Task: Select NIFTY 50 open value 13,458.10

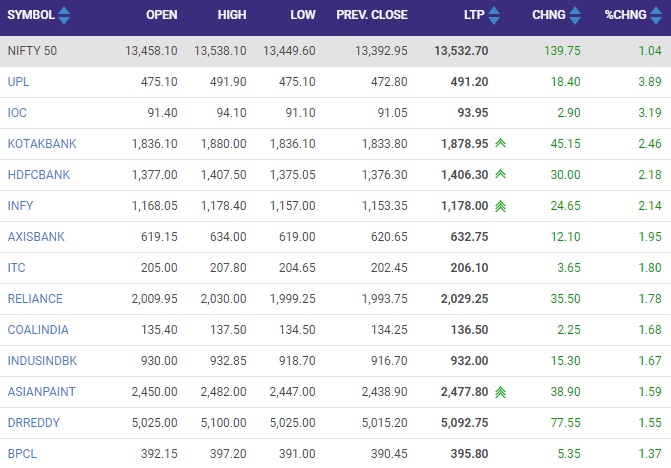Action: click(x=151, y=51)
